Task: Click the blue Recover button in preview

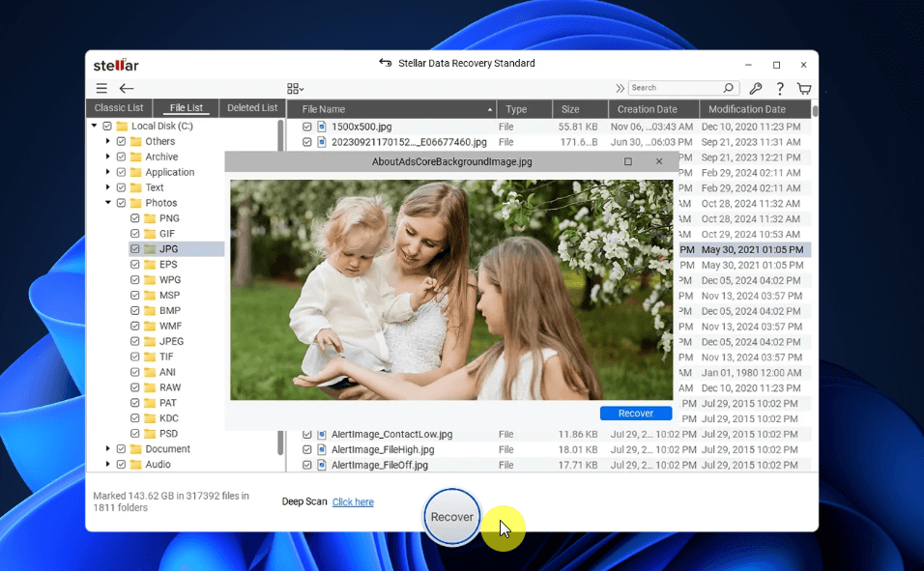Action: 636,413
